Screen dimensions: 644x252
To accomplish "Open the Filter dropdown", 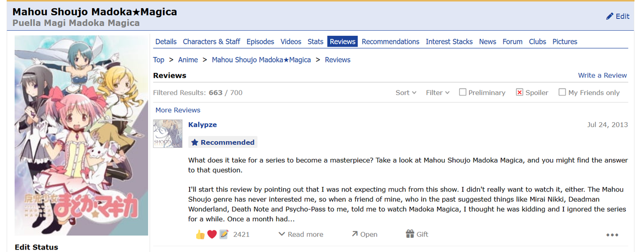I will tap(438, 93).
